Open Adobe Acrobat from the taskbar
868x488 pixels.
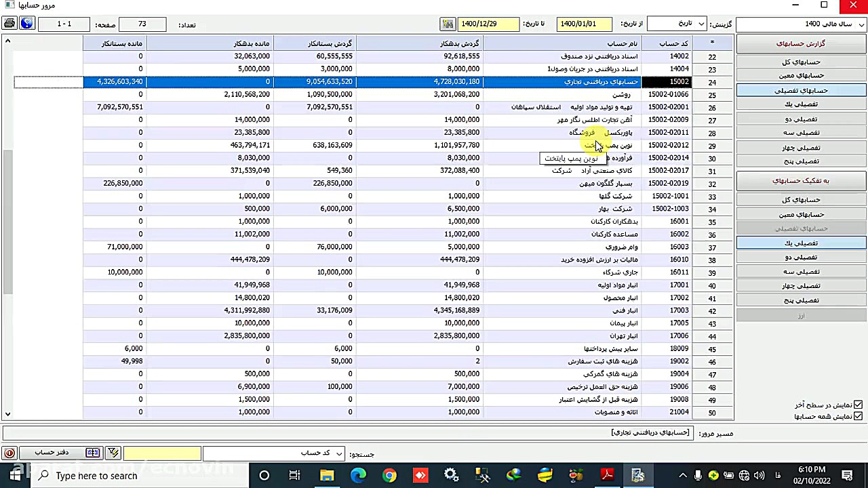point(607,475)
